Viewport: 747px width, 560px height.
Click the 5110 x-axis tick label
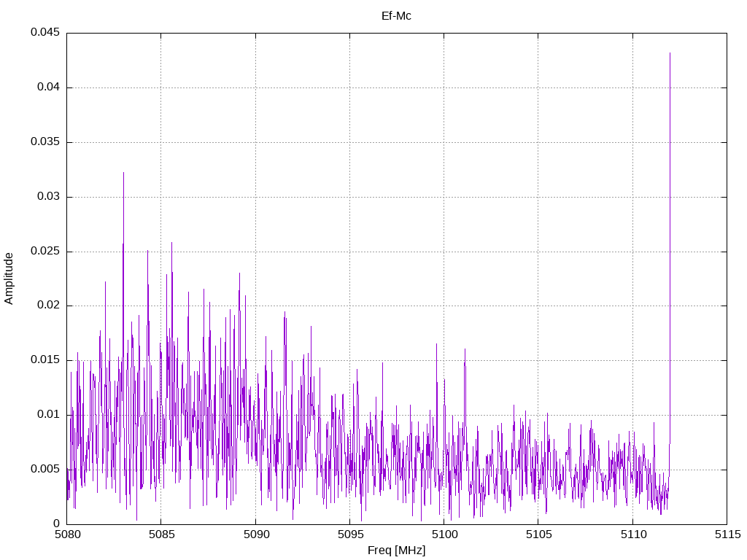click(633, 534)
